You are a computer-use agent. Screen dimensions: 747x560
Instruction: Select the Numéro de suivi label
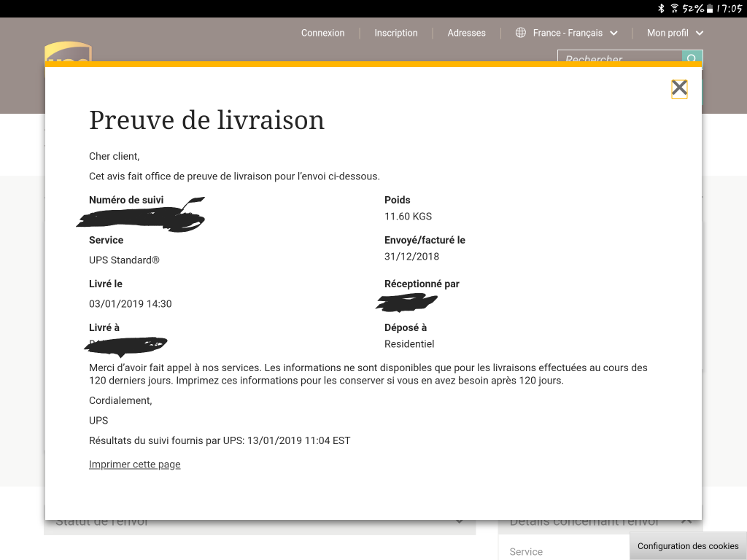click(x=126, y=200)
